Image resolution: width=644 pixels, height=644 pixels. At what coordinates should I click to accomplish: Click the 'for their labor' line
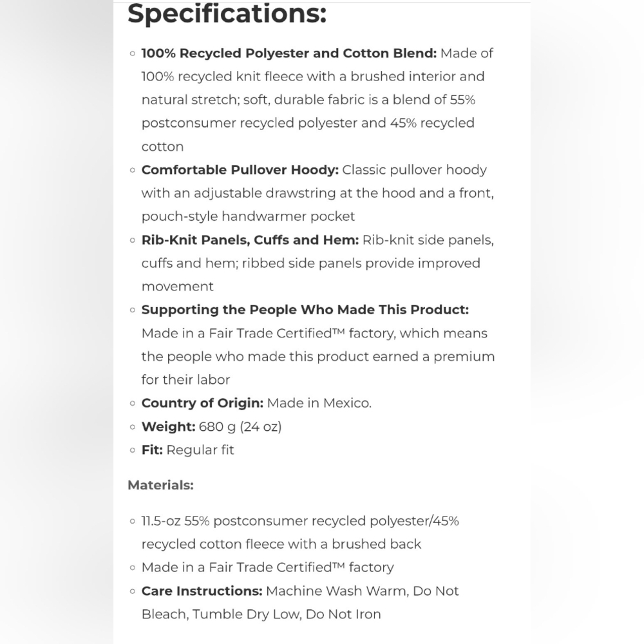point(185,380)
